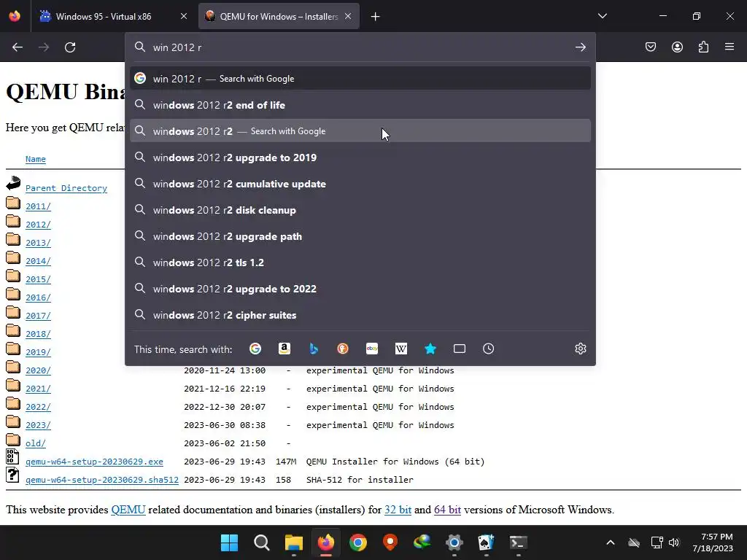Search this time with Amazon icon
The height and width of the screenshot is (560, 747).
285,349
